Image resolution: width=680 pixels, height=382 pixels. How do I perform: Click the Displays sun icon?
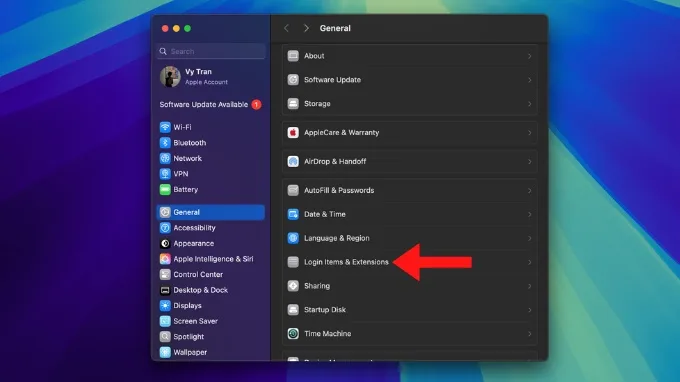[x=165, y=306]
